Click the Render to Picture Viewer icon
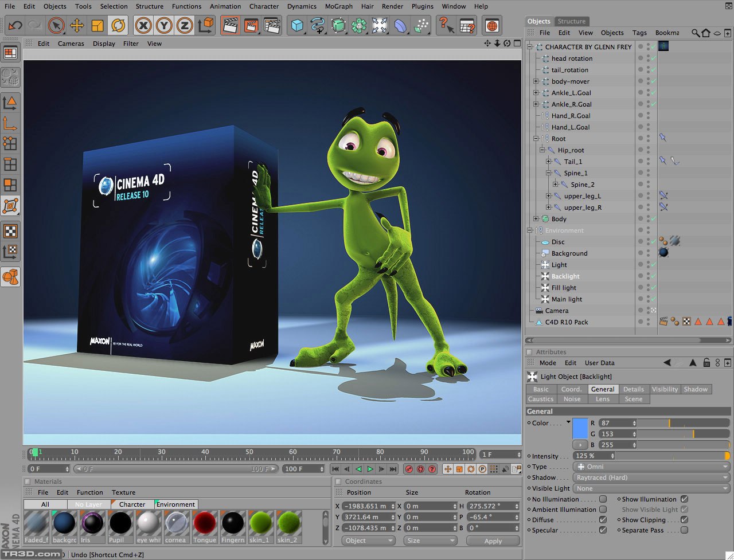734x560 pixels. coord(251,25)
